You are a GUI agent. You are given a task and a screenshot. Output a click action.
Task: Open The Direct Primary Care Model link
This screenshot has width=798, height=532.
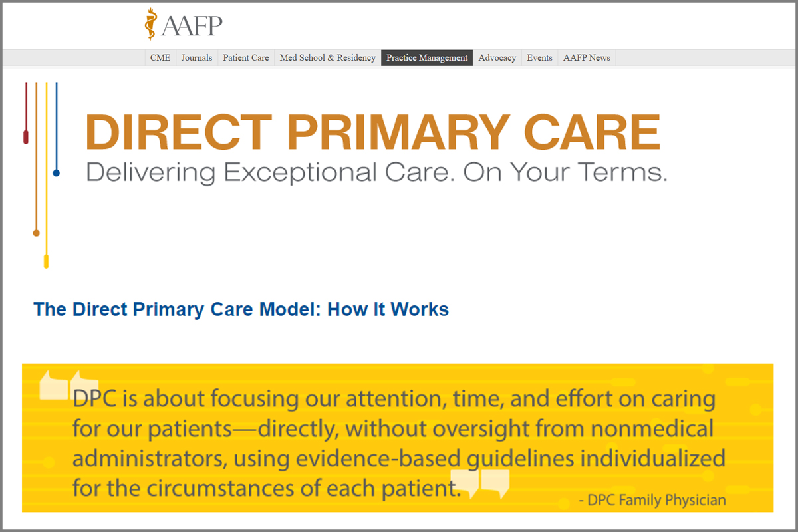point(241,309)
